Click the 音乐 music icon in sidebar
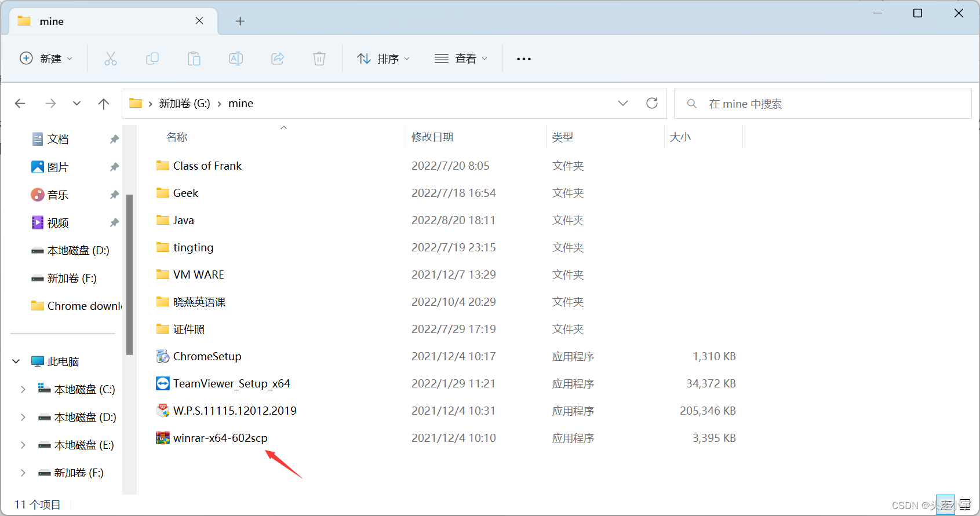 click(x=38, y=195)
